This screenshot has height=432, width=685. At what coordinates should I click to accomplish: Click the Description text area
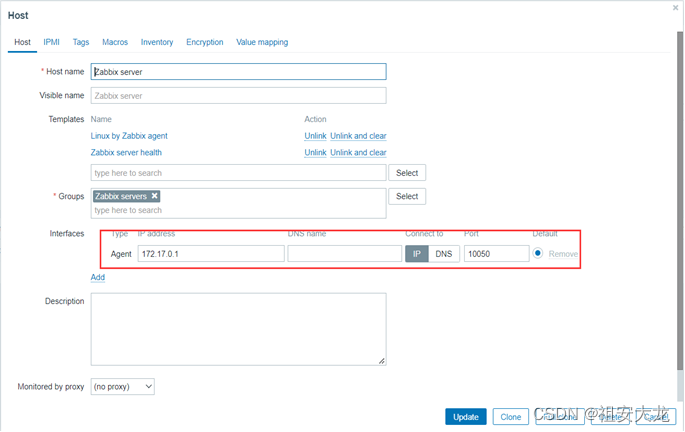click(239, 329)
